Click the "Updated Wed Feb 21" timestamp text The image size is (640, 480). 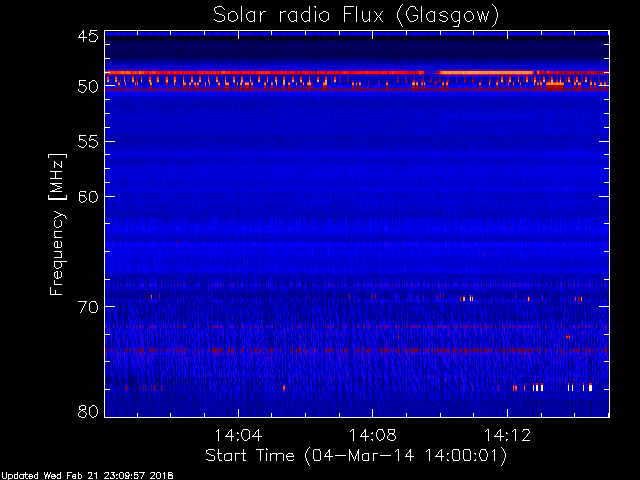click(87, 476)
